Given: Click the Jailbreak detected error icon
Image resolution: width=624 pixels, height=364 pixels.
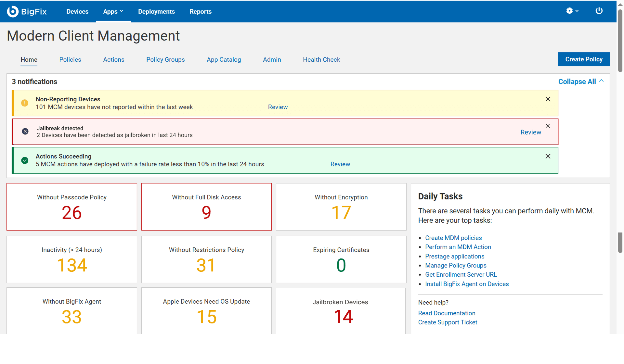Looking at the screenshot, I should (25, 132).
